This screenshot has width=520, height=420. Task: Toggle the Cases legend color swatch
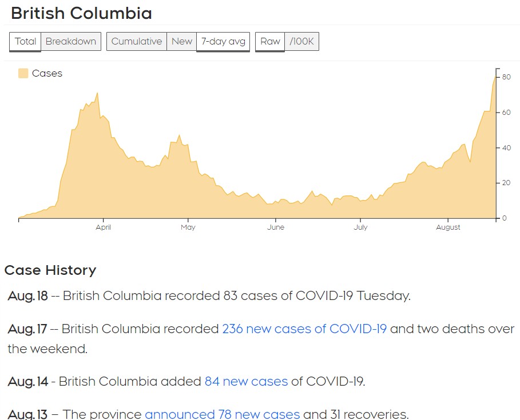tap(23, 73)
